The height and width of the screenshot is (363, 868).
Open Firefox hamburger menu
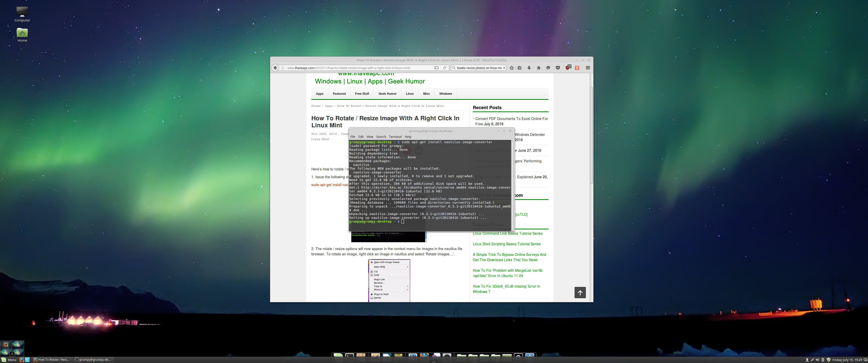coord(588,68)
